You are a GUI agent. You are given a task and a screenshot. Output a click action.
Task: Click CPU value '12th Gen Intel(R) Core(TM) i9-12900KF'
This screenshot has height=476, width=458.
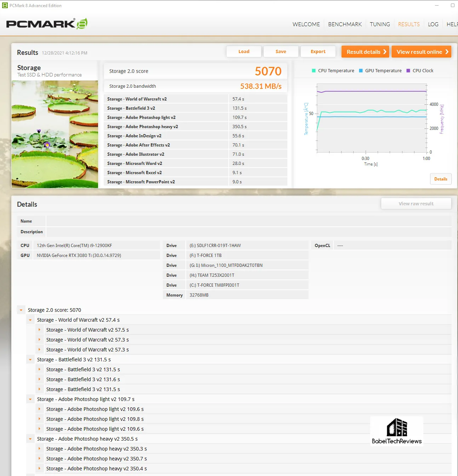pos(74,246)
